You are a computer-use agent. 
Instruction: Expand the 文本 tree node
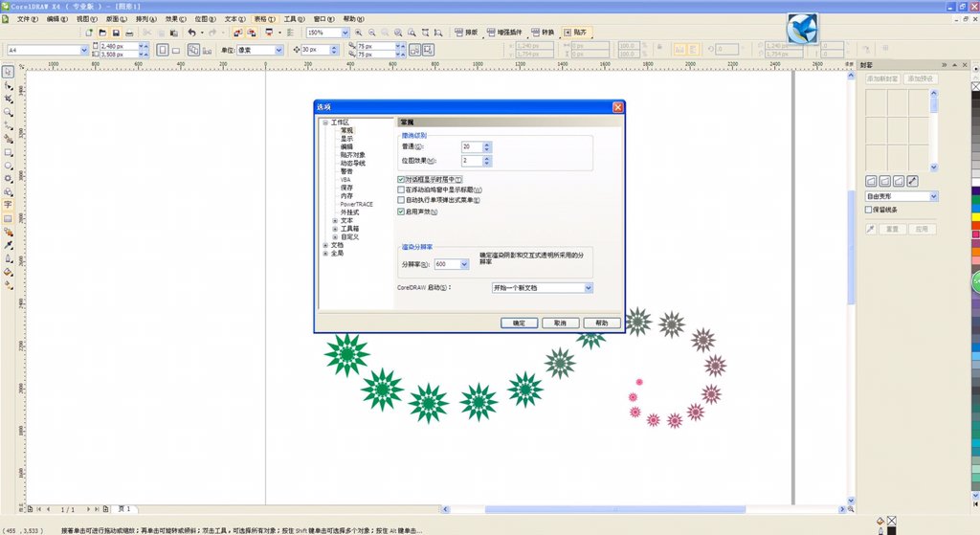pos(335,221)
